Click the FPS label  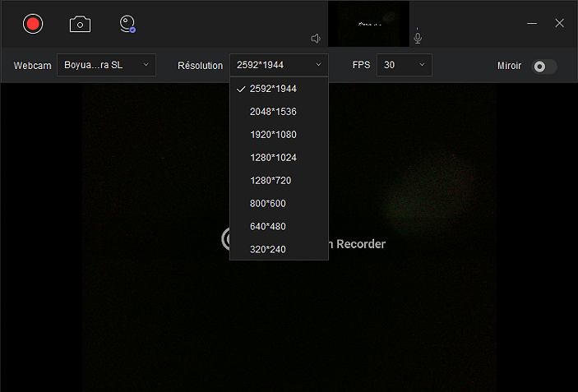coord(361,65)
